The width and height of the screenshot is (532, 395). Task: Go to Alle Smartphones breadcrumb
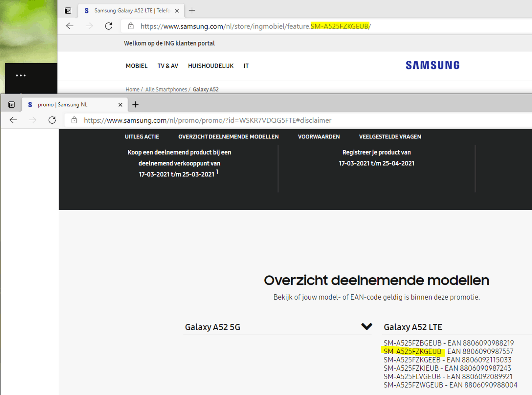pyautogui.click(x=166, y=89)
